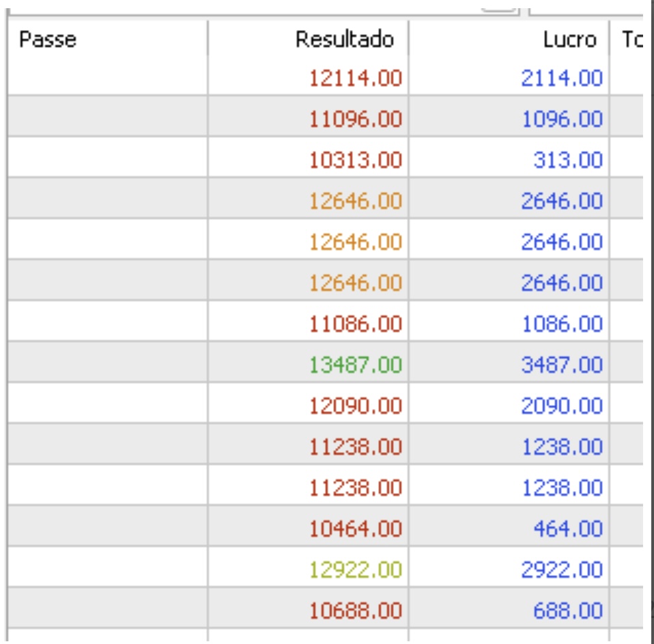Select the Lucro value 1096.00
The image size is (654, 644).
coord(563,119)
